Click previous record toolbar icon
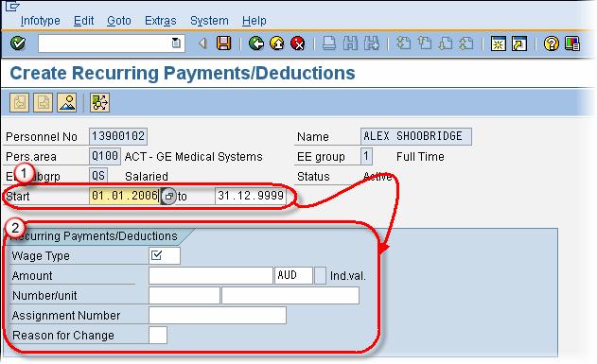Screen dimensions: 597x364 tap(20, 102)
